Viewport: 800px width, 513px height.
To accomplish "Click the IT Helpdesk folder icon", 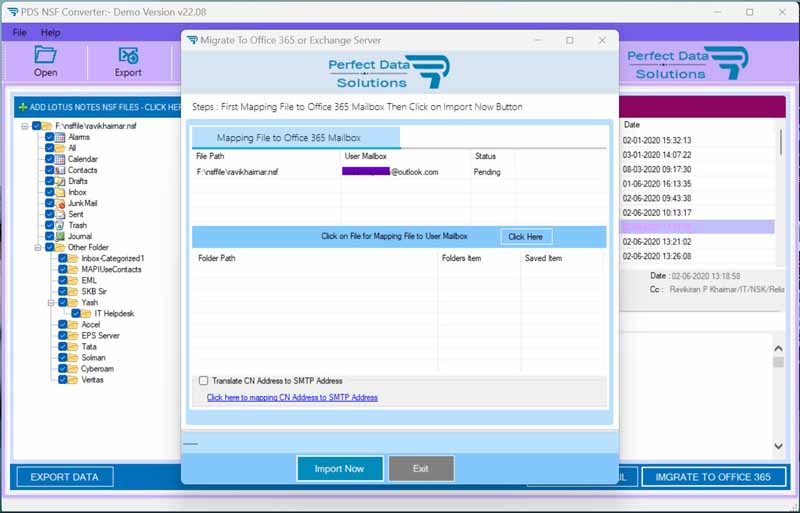I will 86,313.
